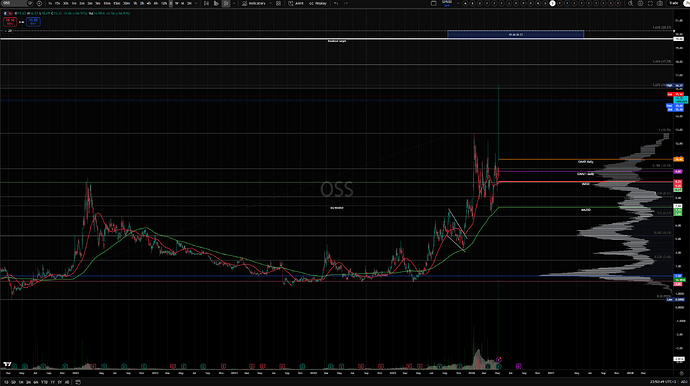690x386 pixels.
Task: Expand the favorite indicators dropdown arrow
Action: pyautogui.click(x=270, y=3)
